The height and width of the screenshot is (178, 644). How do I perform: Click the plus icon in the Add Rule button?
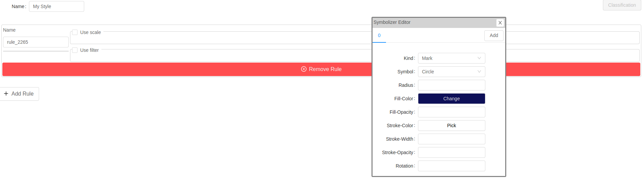[x=6, y=94]
